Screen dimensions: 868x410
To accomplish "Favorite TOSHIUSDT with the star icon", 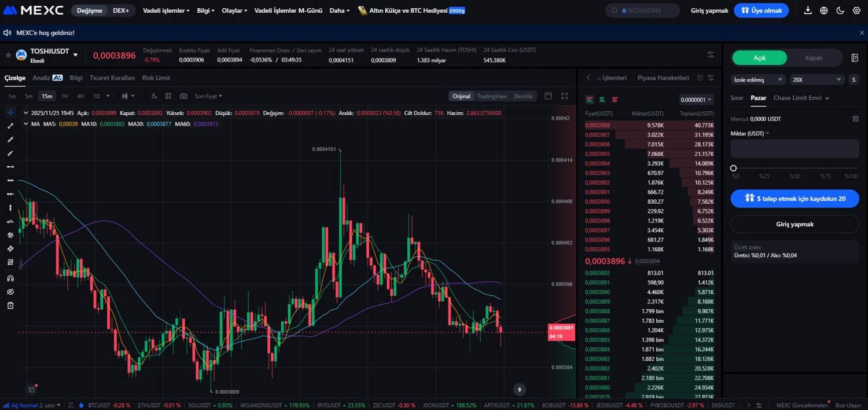I will (x=8, y=55).
